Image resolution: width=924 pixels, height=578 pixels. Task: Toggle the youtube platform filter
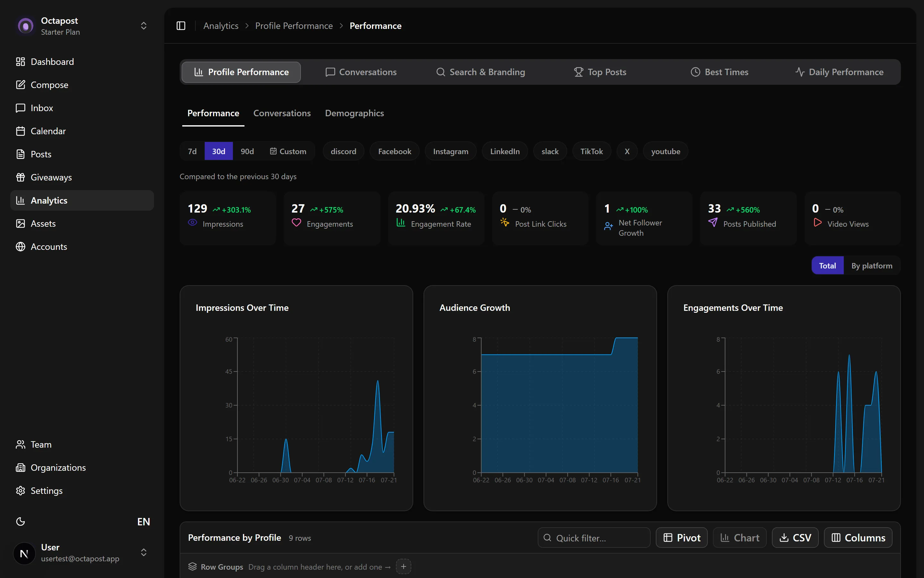point(665,151)
